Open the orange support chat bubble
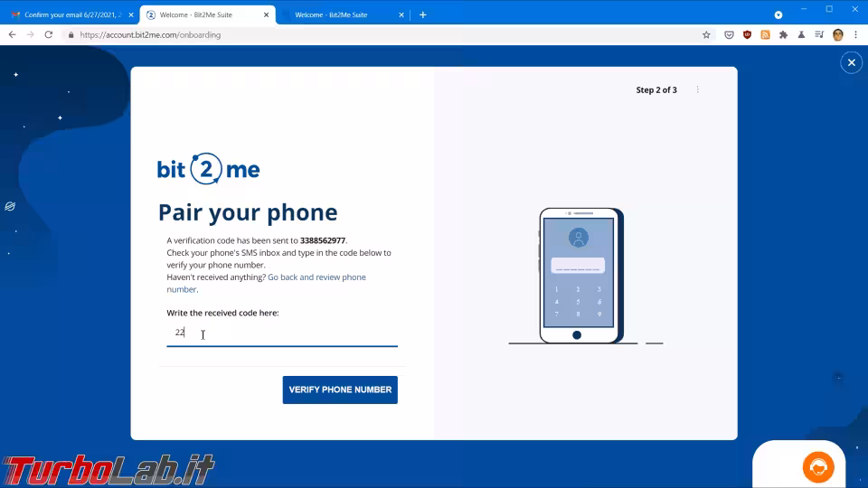868x488 pixels. pyautogui.click(x=818, y=467)
